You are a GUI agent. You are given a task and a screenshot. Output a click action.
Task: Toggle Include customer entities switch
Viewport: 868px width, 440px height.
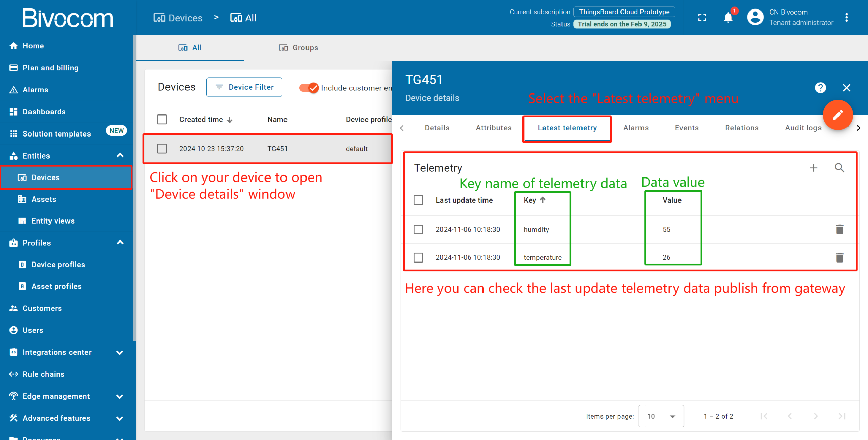coord(309,88)
